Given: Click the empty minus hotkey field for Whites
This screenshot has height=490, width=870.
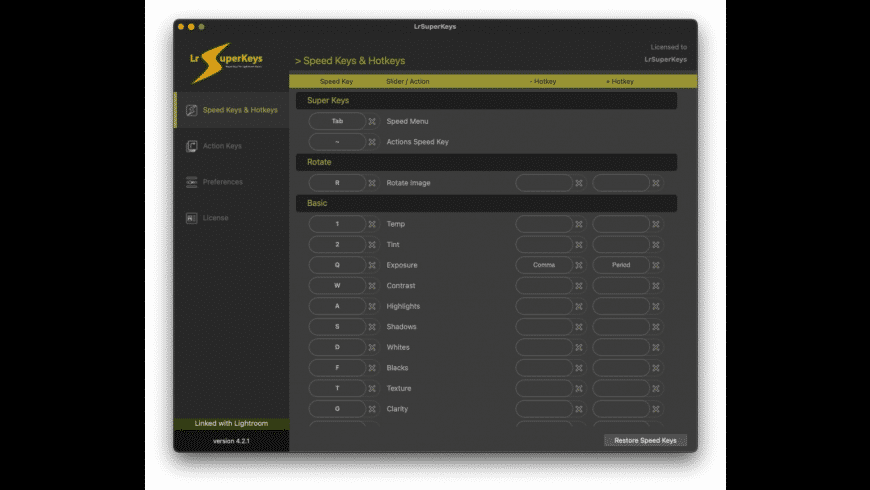Looking at the screenshot, I should click(x=544, y=347).
